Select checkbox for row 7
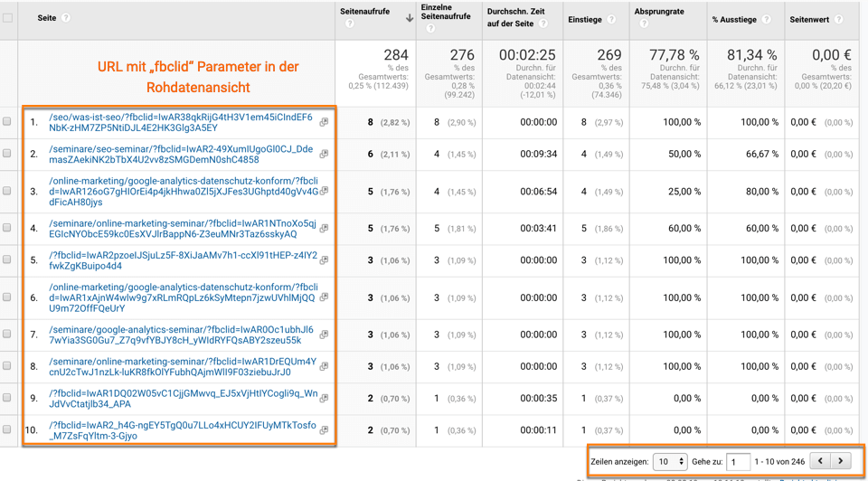The width and height of the screenshot is (868, 481). pos(6,334)
